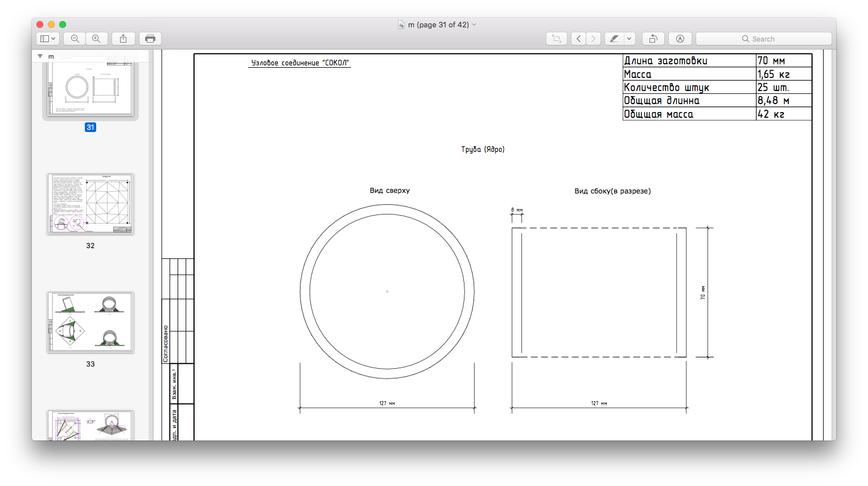This screenshot has width=868, height=486.
Task: Click the document proxy icon in title
Action: (x=401, y=24)
